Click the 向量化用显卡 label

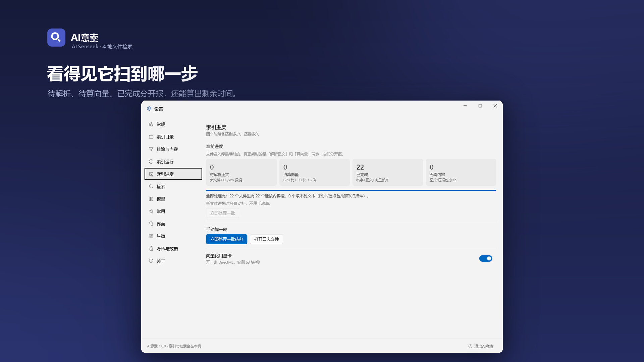pyautogui.click(x=219, y=256)
